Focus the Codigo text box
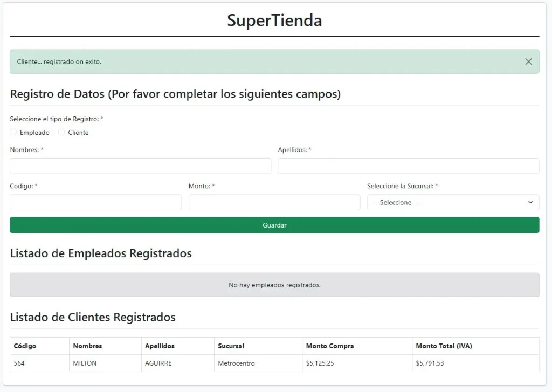Viewport: 552px width, 392px height. tap(95, 202)
